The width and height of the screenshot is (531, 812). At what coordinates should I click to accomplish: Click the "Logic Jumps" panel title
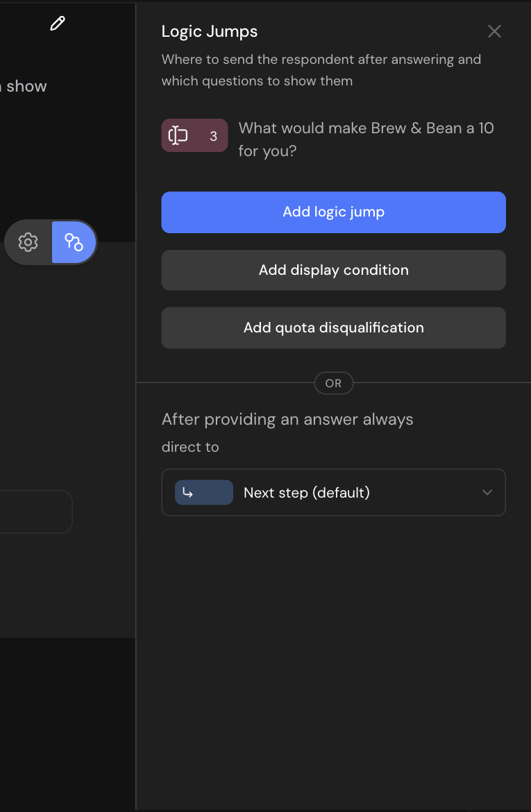point(210,32)
